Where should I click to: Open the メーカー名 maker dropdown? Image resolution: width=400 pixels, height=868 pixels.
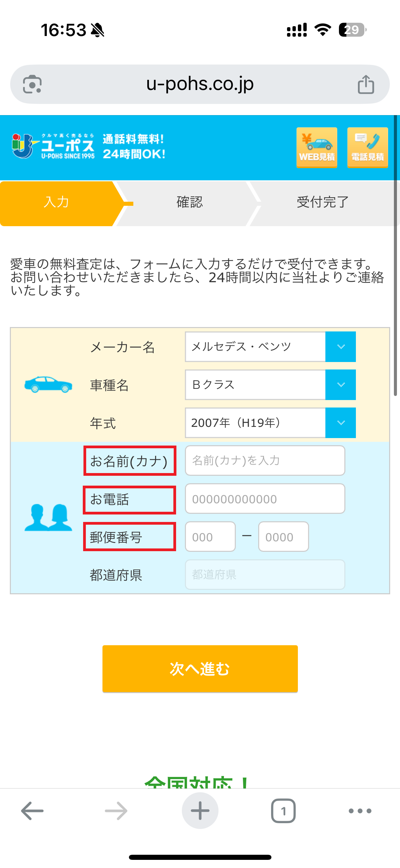[x=340, y=347]
